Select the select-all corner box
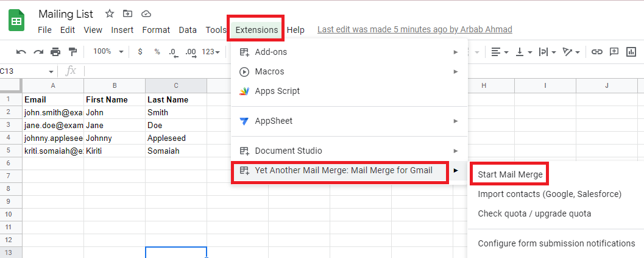Viewport: 644px width, 258px height. tap(11, 85)
